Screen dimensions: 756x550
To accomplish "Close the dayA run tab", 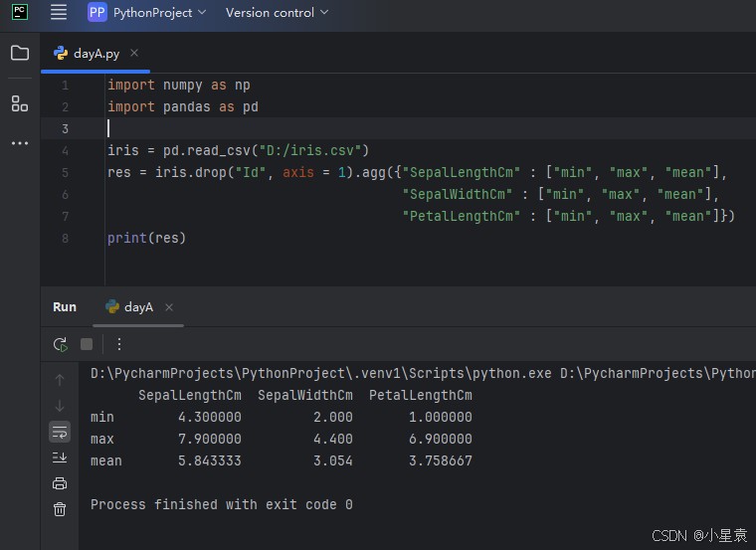I will click(169, 307).
